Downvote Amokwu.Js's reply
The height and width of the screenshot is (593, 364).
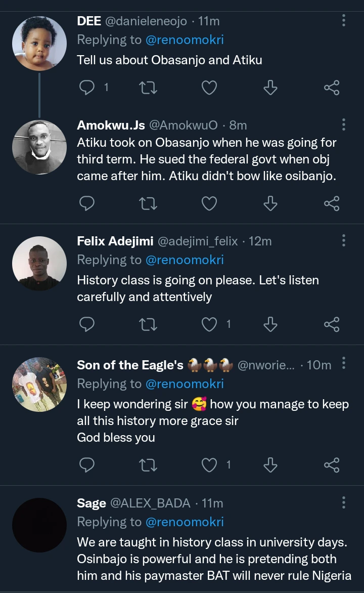[270, 204]
